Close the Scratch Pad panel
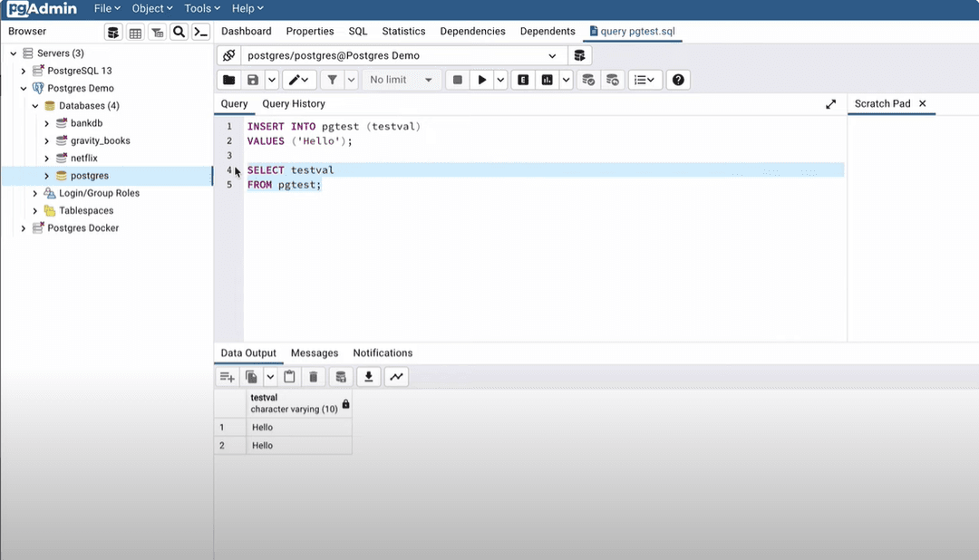979x560 pixels. [x=923, y=104]
